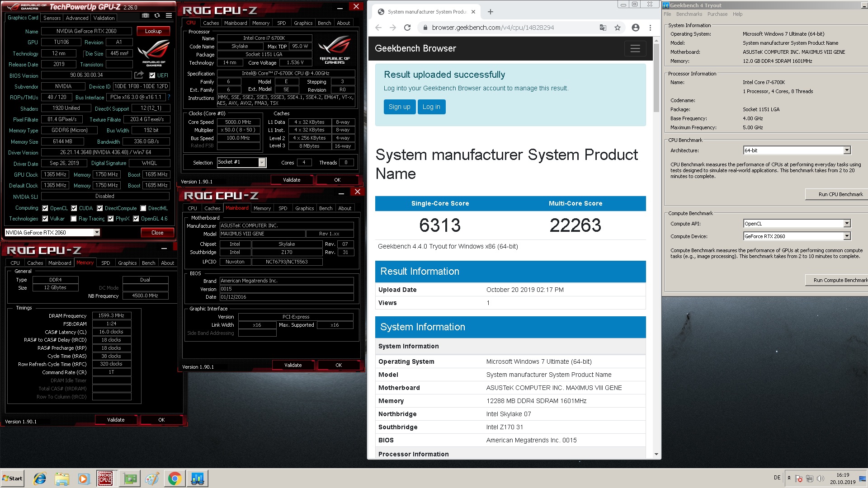868x488 pixels.
Task: Click the volume speaker tray icon
Action: [x=821, y=479]
